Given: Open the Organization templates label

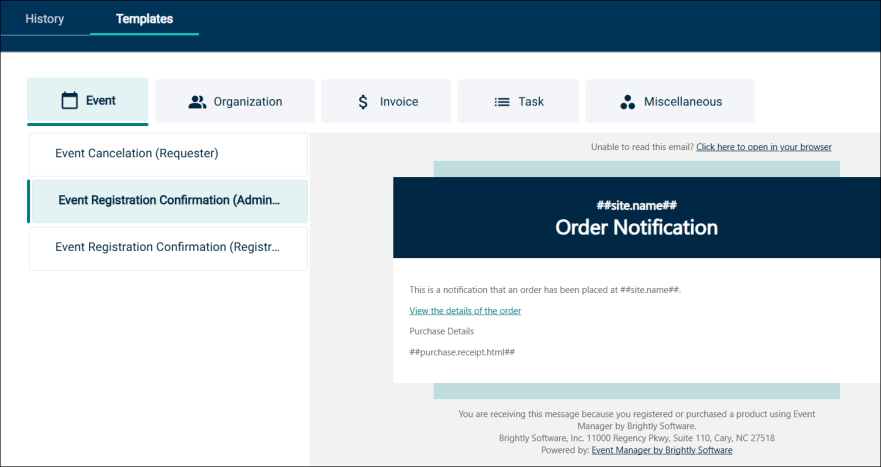Looking at the screenshot, I should click(x=248, y=102).
